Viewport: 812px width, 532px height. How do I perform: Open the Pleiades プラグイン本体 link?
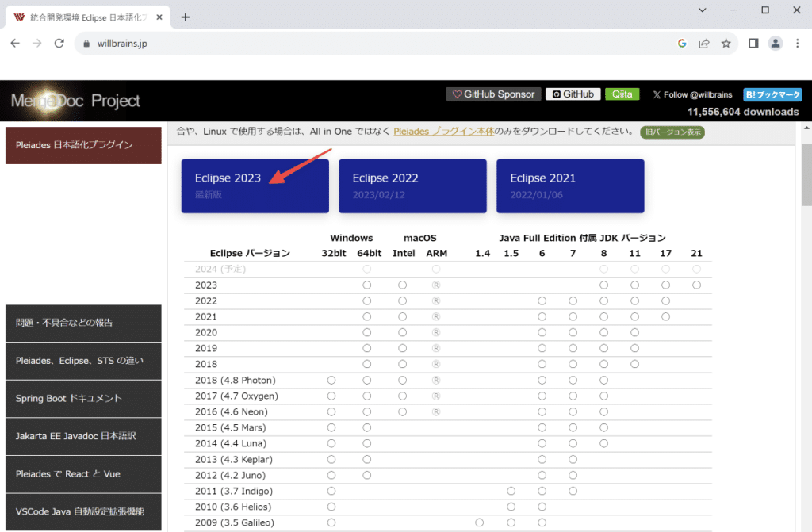[x=443, y=132]
